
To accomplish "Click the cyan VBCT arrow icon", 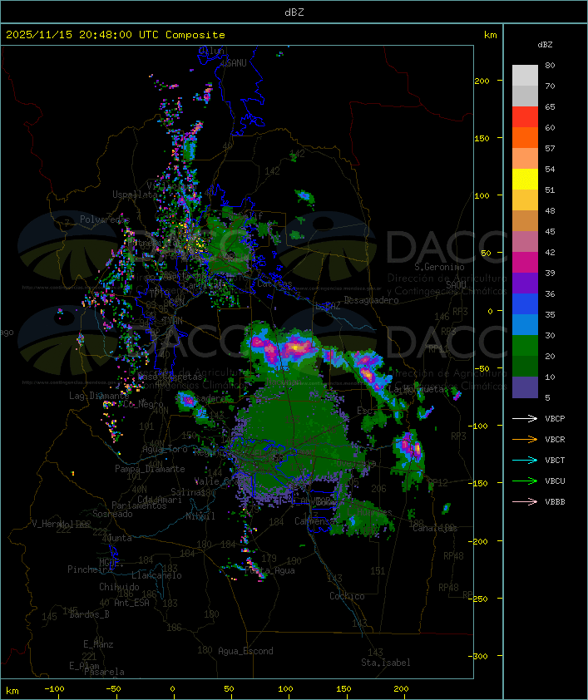I will [525, 460].
